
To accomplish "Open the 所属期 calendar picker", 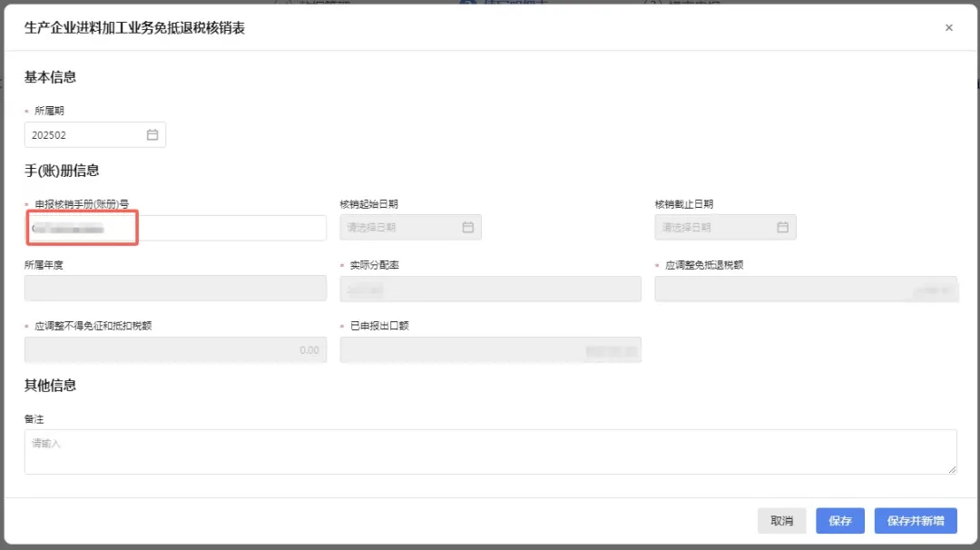I will click(x=152, y=134).
